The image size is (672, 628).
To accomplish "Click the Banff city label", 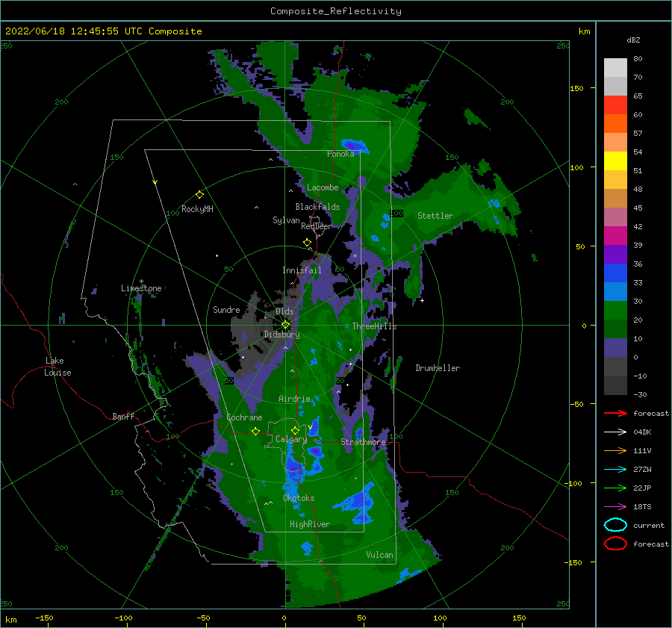I will (123, 416).
